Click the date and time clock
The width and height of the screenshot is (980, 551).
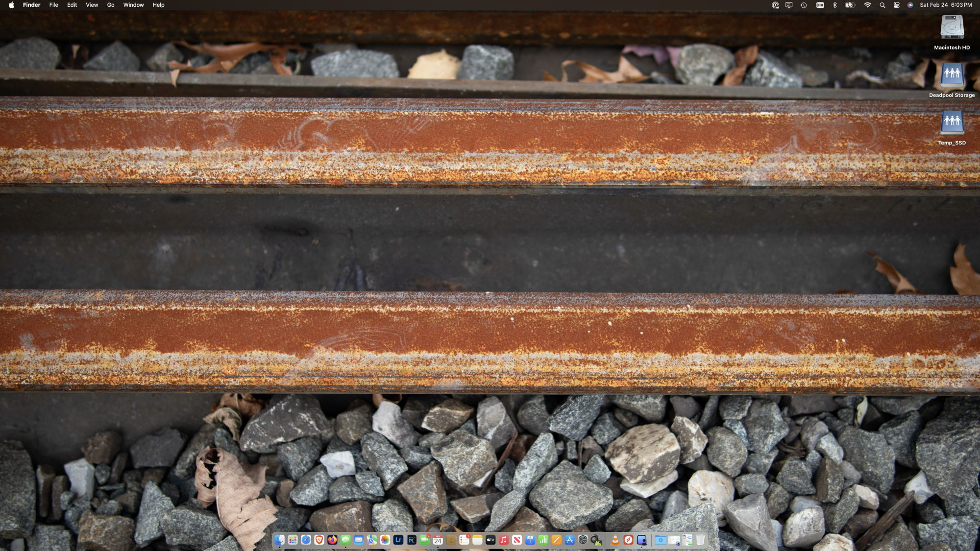[945, 5]
